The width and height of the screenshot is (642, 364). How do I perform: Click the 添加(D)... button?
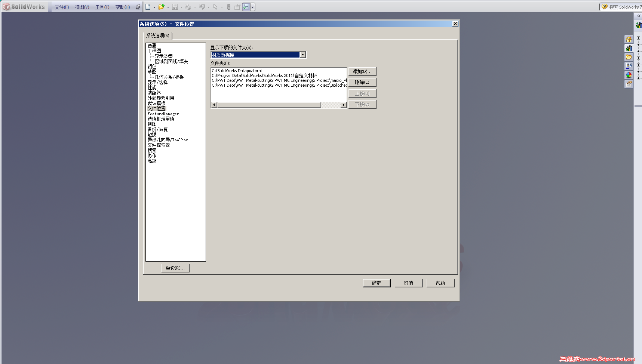point(362,71)
